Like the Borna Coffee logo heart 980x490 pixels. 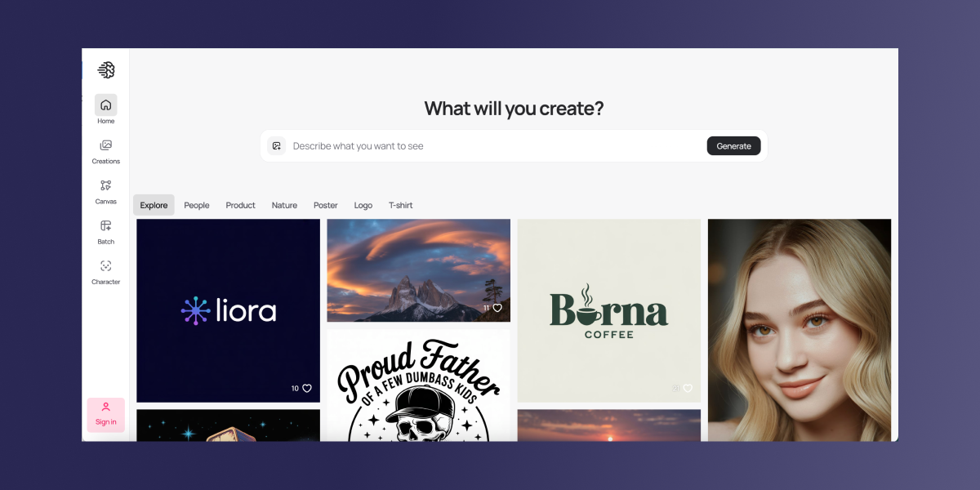click(688, 389)
